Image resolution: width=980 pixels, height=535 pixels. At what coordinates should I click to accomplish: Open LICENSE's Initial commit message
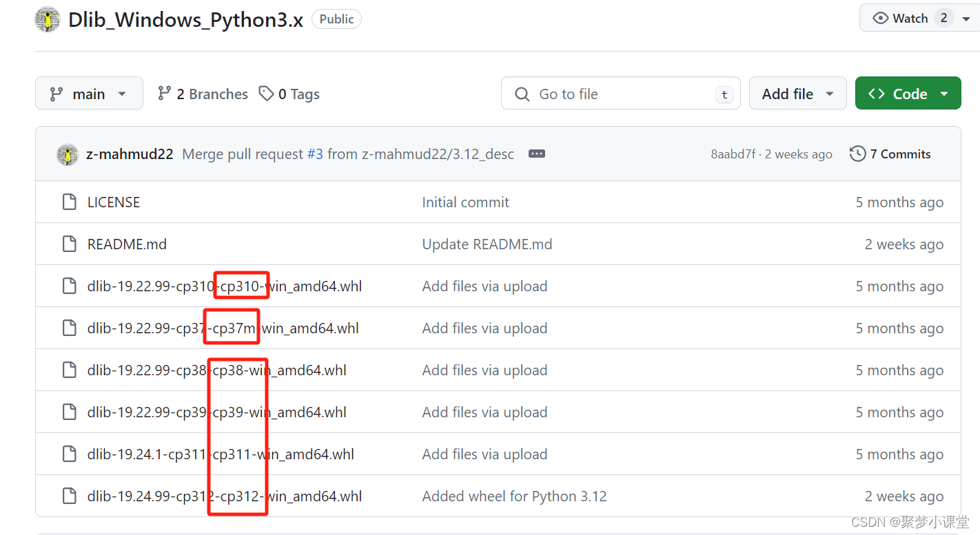tap(466, 202)
